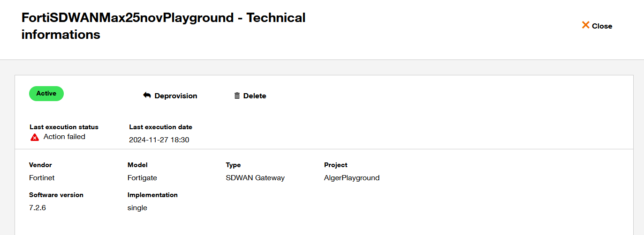Click the Project field label

tap(335, 165)
